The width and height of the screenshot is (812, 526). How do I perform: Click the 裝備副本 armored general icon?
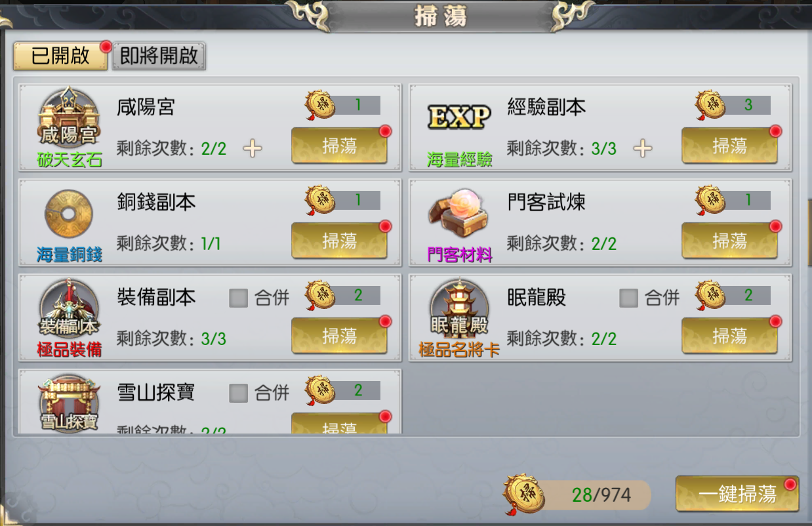point(70,309)
